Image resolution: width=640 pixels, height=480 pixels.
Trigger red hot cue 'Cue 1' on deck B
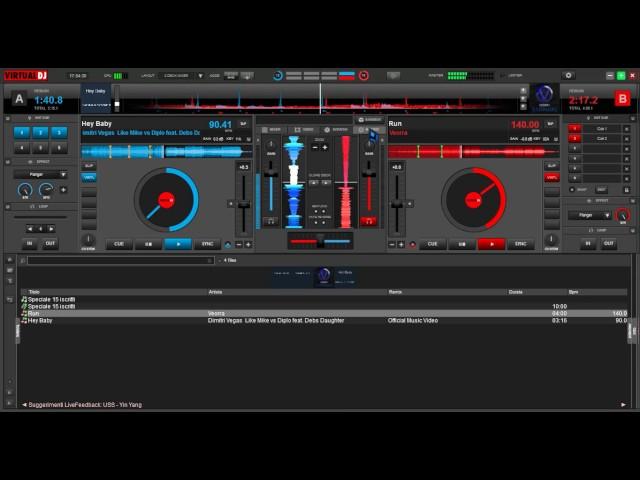[x=575, y=129]
